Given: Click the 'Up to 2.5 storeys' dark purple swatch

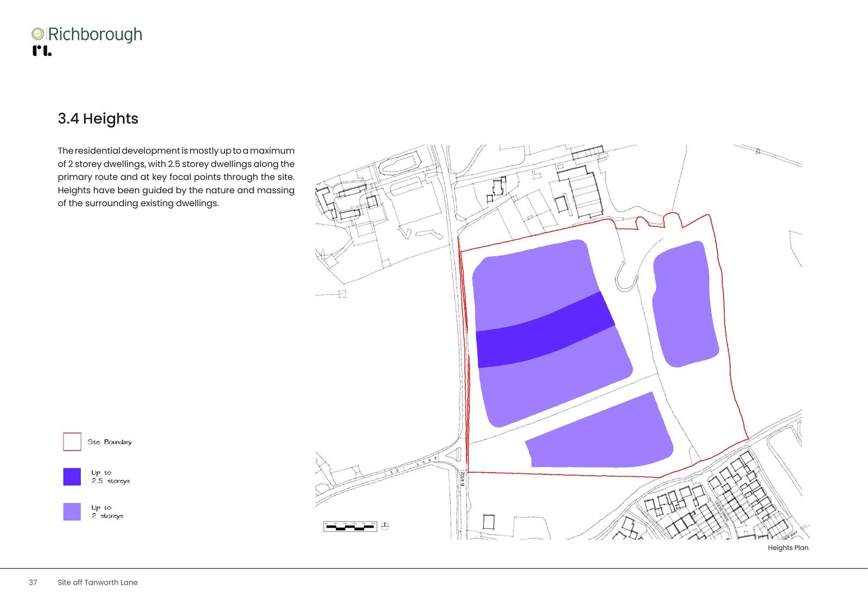Looking at the screenshot, I should point(72,477).
